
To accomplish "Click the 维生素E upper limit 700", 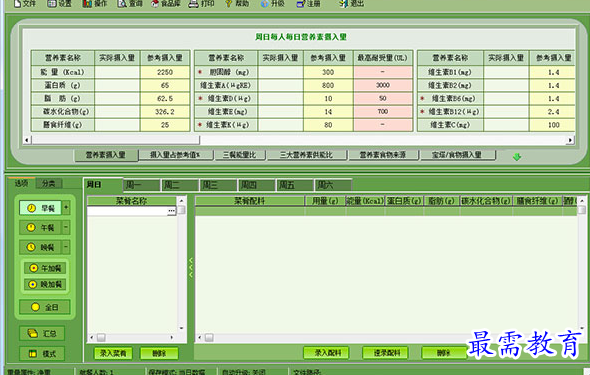I will (383, 112).
